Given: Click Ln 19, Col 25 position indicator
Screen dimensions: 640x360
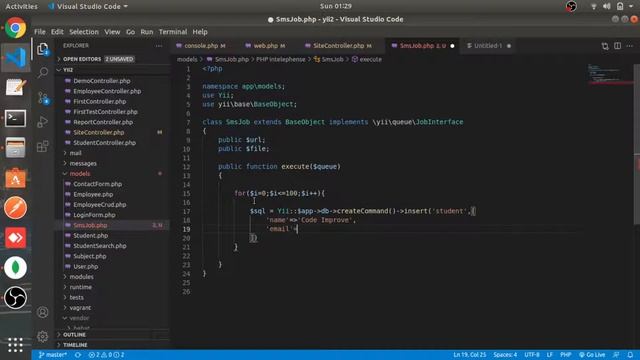Looking at the screenshot, I should point(469,355).
